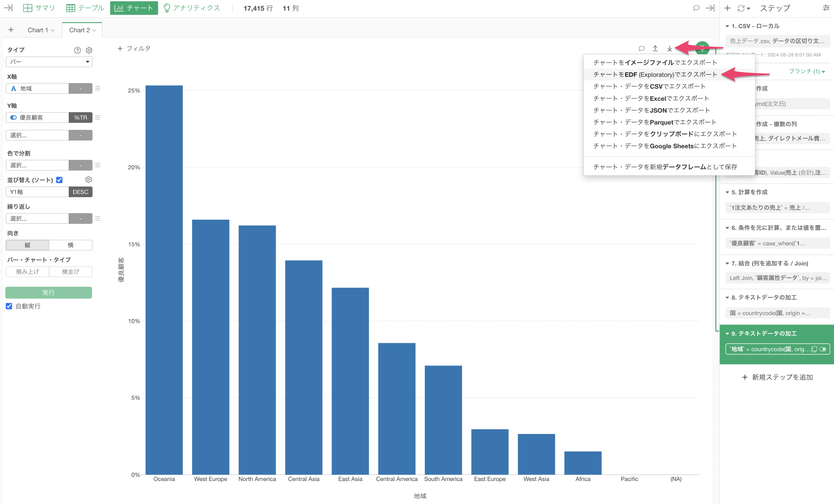The height and width of the screenshot is (504, 834).
Task: Open ブランチ (1) dropdown
Action: pyautogui.click(x=807, y=72)
